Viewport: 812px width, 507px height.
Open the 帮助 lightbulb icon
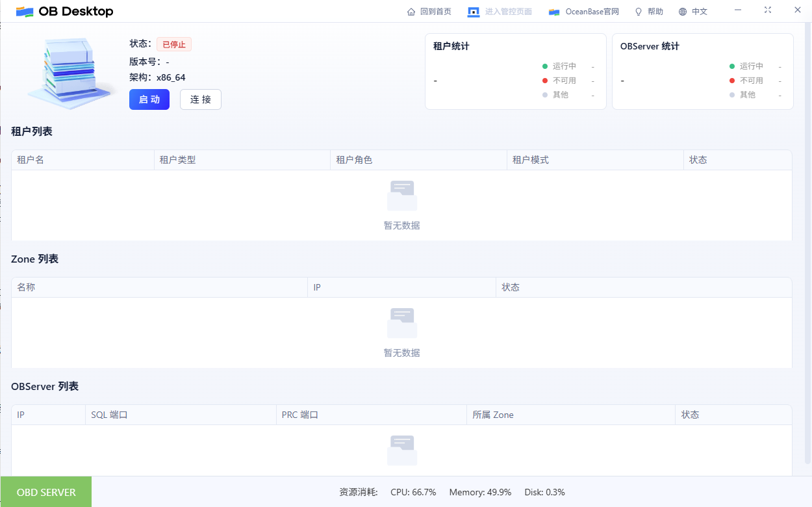(638, 11)
